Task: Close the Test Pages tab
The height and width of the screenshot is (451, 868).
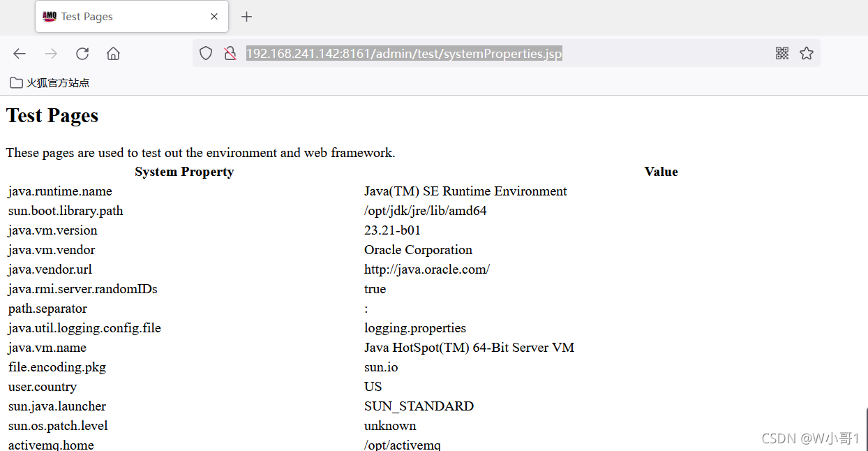Action: tap(214, 17)
